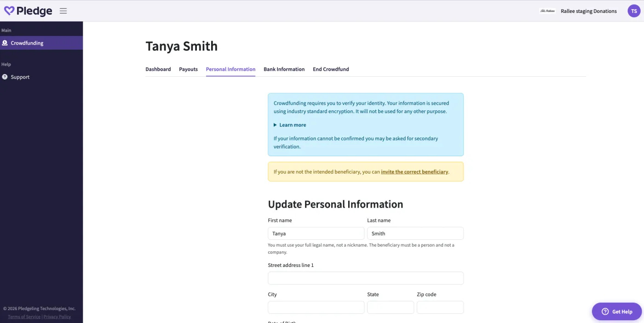
Task: Open the End Crowdfund tab
Action: [x=331, y=69]
